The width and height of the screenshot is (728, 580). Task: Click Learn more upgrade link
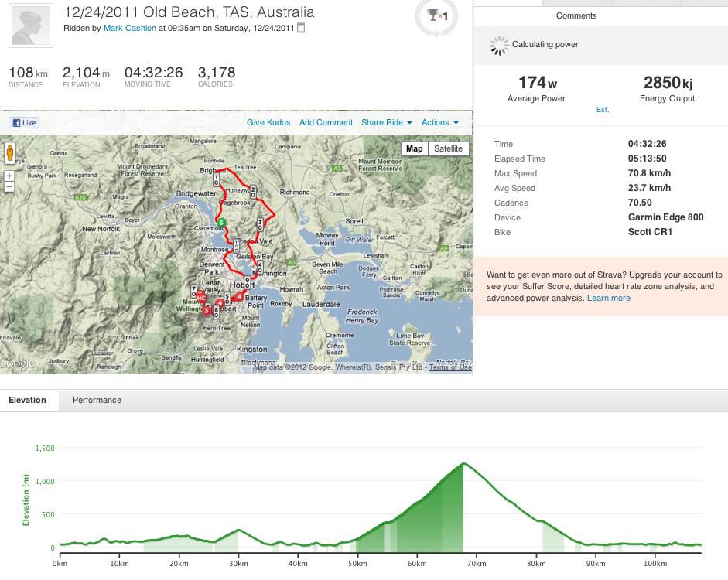608,298
